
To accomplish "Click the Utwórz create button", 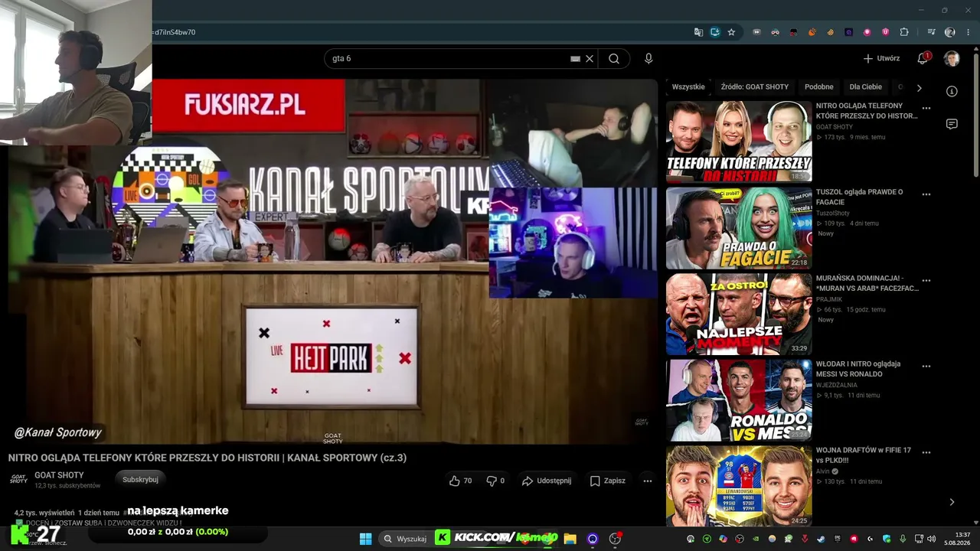I will [x=881, y=58].
